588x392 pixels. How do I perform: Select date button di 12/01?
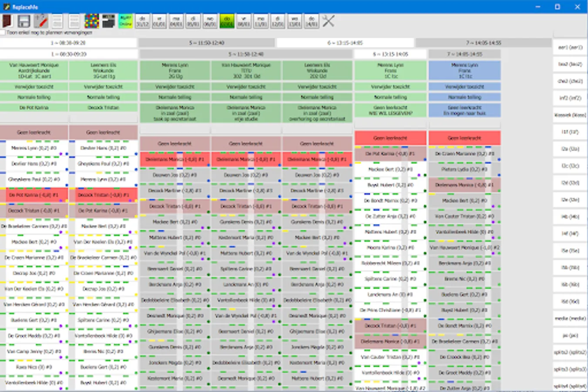click(277, 21)
